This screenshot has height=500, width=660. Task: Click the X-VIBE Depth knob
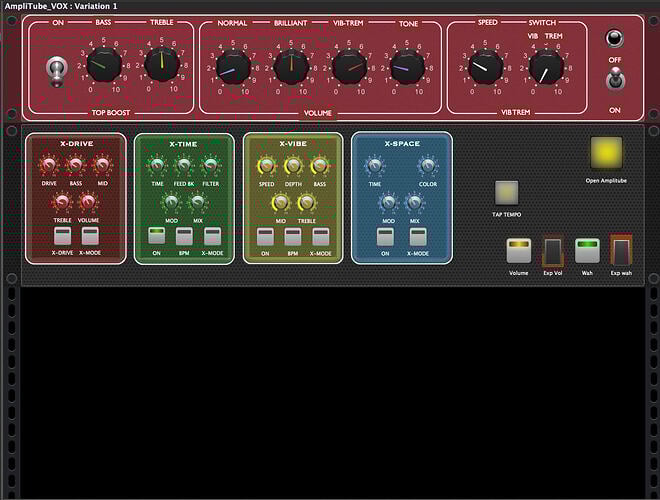tap(293, 167)
